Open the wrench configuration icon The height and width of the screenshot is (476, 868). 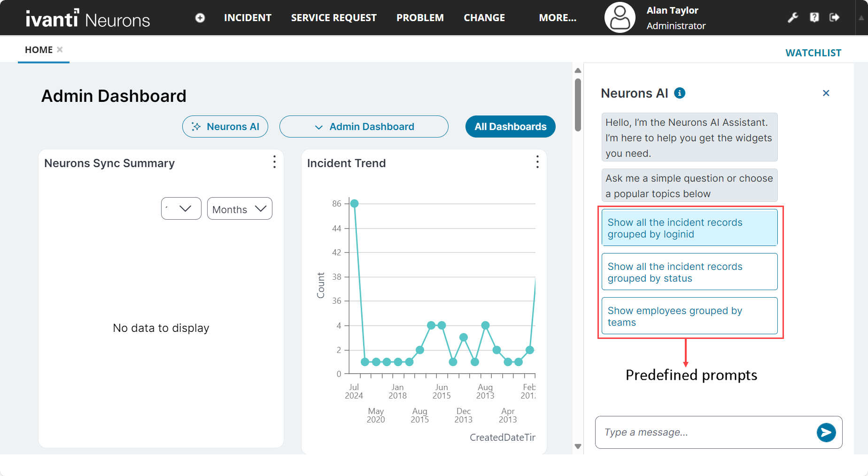[x=793, y=18]
